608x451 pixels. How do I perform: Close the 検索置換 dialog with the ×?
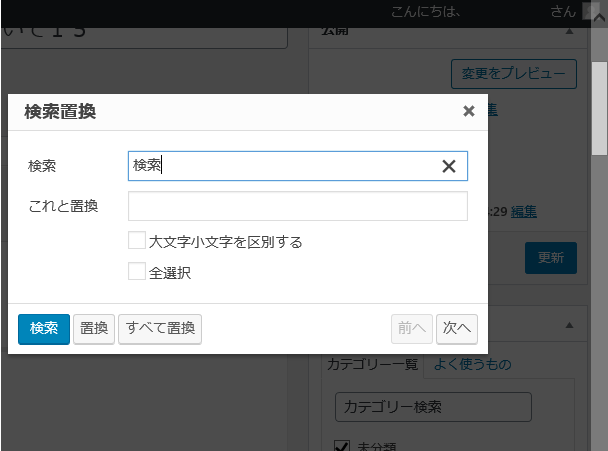click(468, 112)
